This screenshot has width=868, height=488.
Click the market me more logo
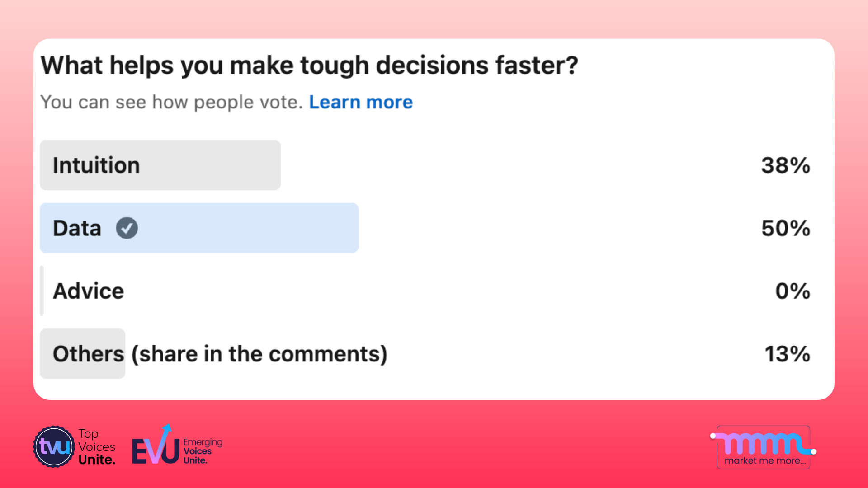tap(763, 447)
